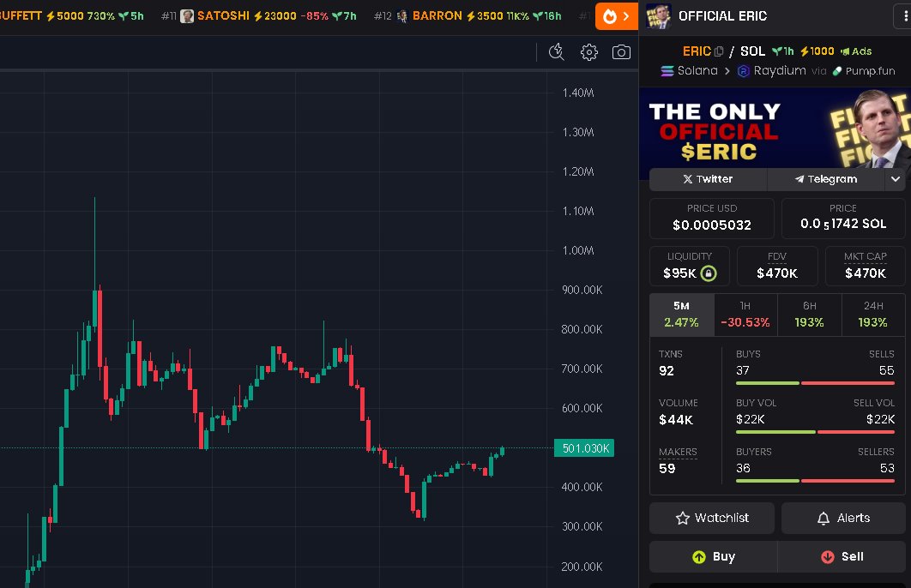
Task: Select the 5M timeframe tab
Action: pyautogui.click(x=681, y=315)
